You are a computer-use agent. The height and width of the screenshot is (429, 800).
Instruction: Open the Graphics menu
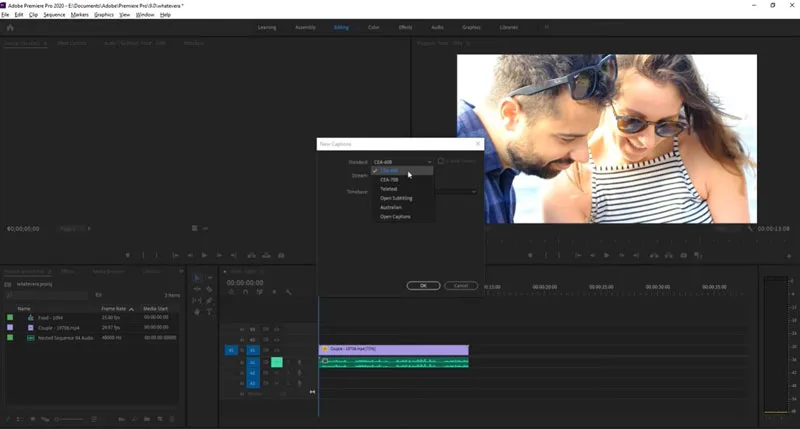(104, 15)
